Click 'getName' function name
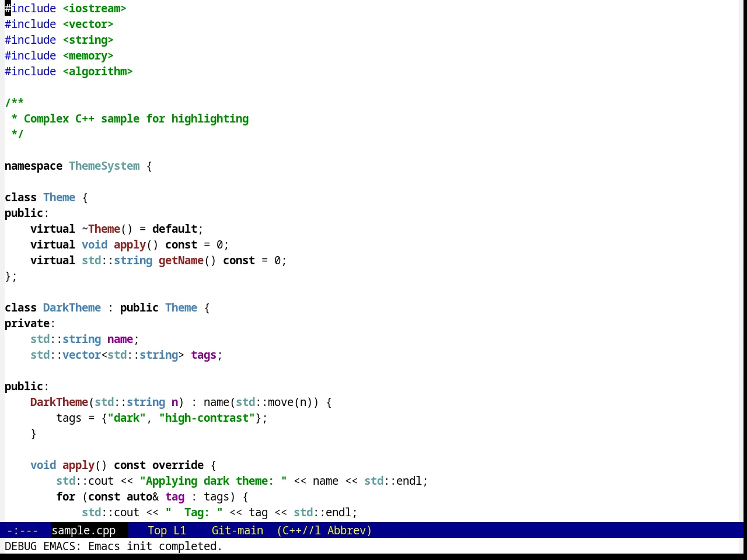747x560 pixels. pyautogui.click(x=181, y=260)
